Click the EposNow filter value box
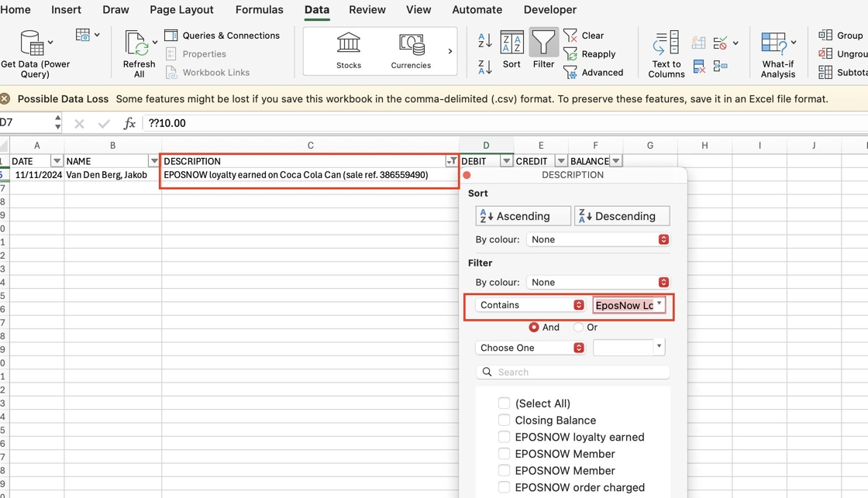868x498 pixels. click(x=629, y=305)
